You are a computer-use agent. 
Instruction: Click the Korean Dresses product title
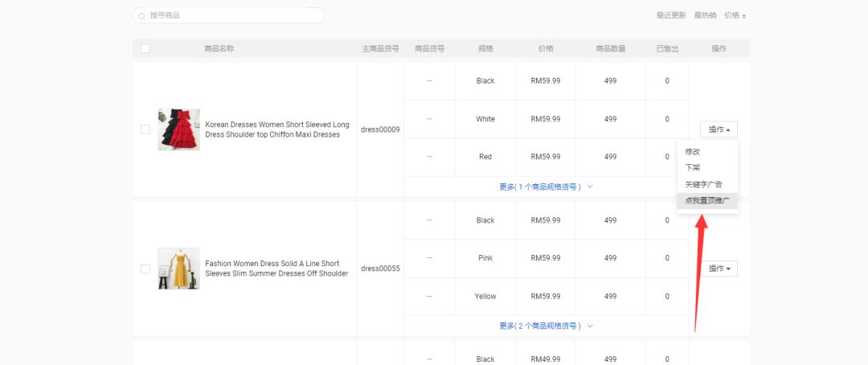point(277,129)
